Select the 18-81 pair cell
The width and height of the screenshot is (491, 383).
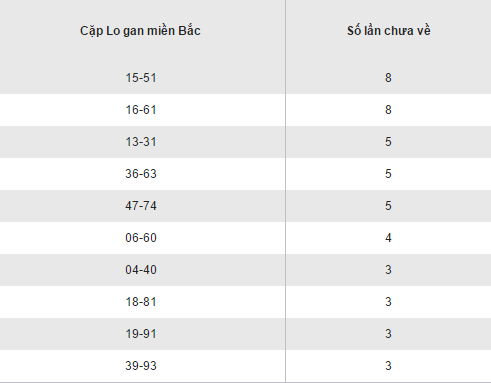(x=141, y=302)
